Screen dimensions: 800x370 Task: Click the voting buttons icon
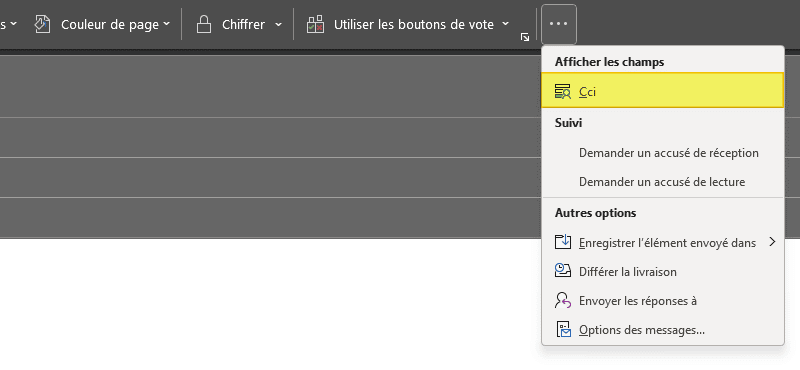[x=315, y=24]
